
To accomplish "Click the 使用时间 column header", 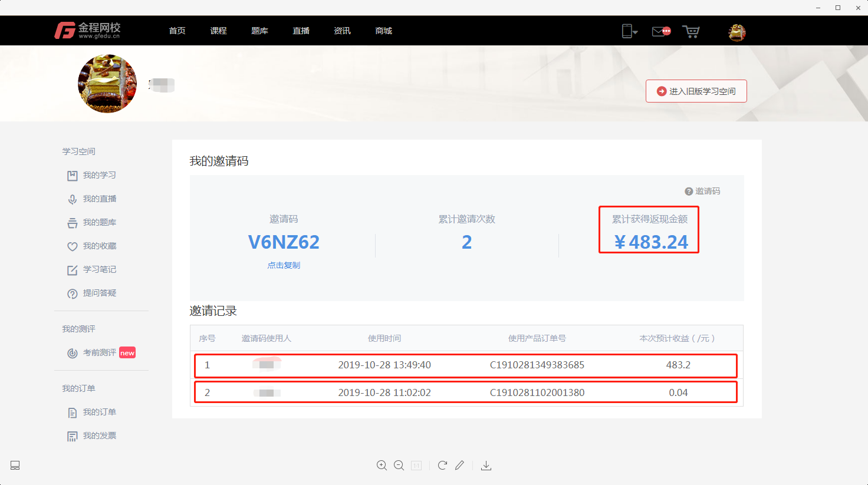I will click(x=384, y=338).
